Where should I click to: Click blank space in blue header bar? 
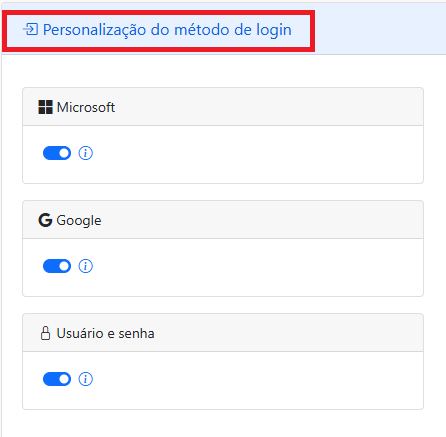(380, 29)
